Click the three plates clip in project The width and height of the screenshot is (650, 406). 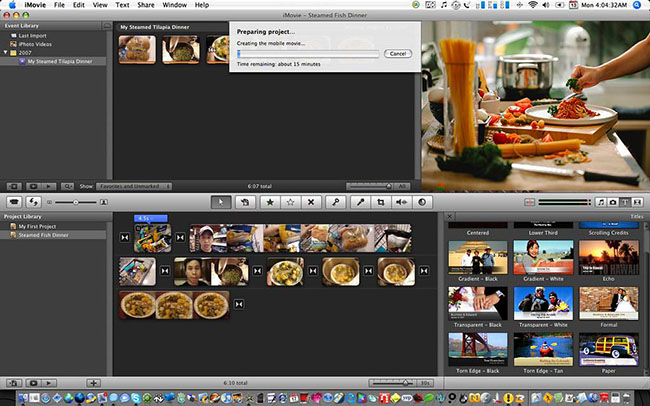[x=174, y=305]
